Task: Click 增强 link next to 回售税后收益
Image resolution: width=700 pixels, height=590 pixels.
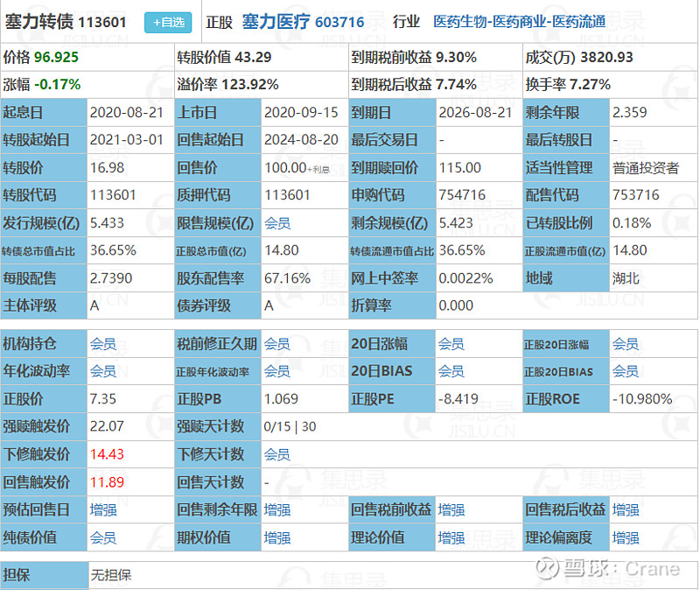Action: click(x=626, y=509)
